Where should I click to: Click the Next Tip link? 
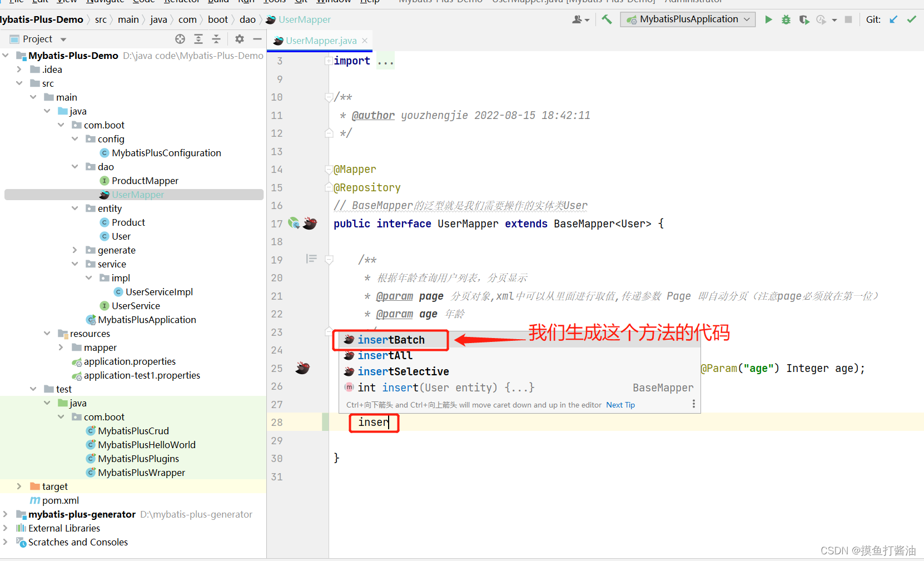coord(620,405)
